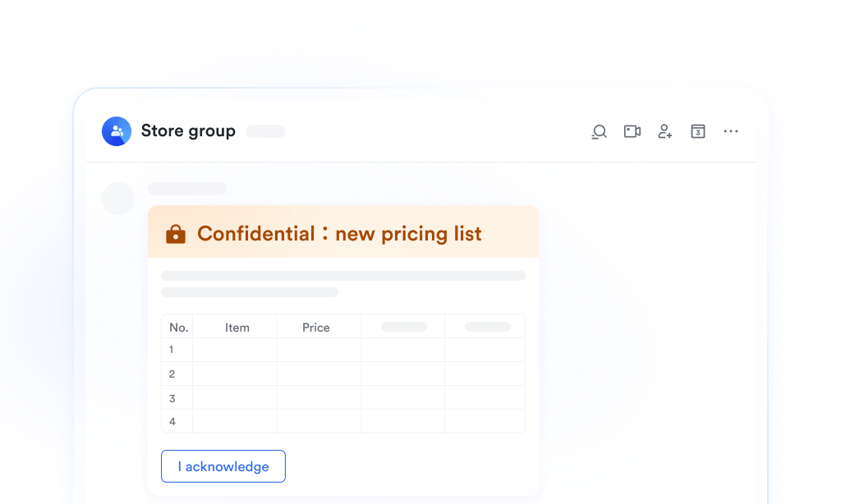Select row 1 in pricing table
841x504 pixels.
tap(343, 350)
